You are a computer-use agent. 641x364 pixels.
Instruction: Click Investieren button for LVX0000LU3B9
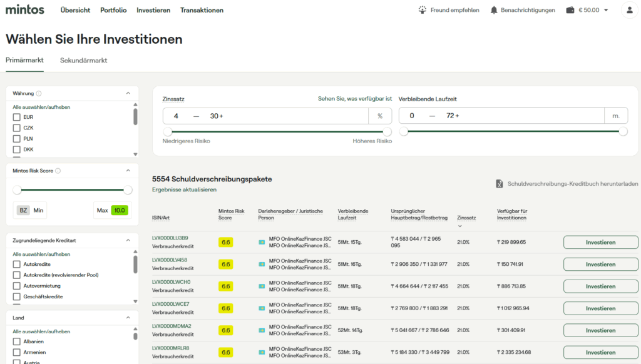coord(600,242)
